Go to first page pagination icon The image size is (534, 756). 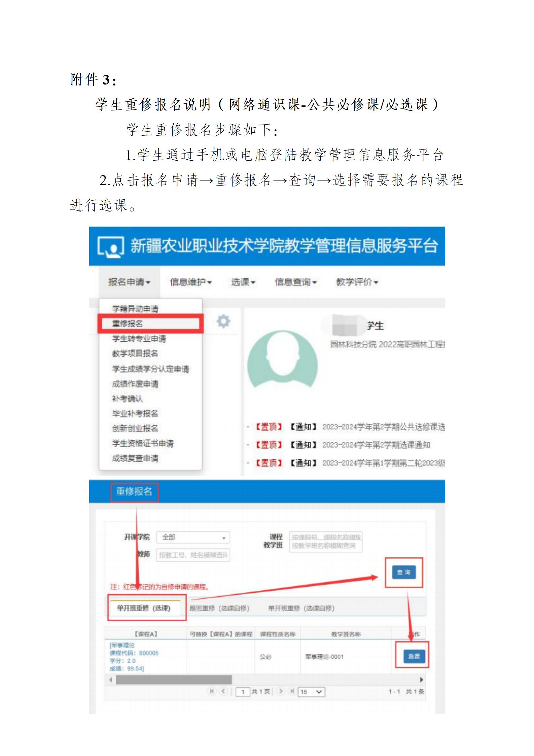point(212,691)
